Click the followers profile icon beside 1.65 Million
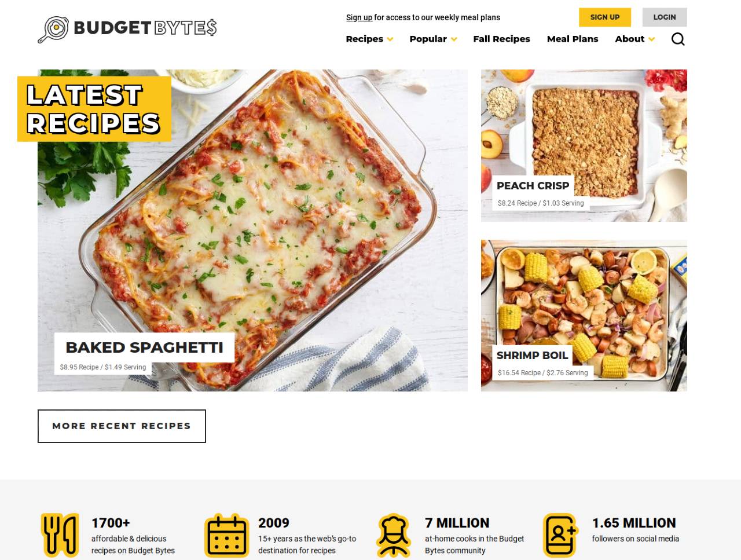This screenshot has width=741, height=560. pyautogui.click(x=560, y=535)
